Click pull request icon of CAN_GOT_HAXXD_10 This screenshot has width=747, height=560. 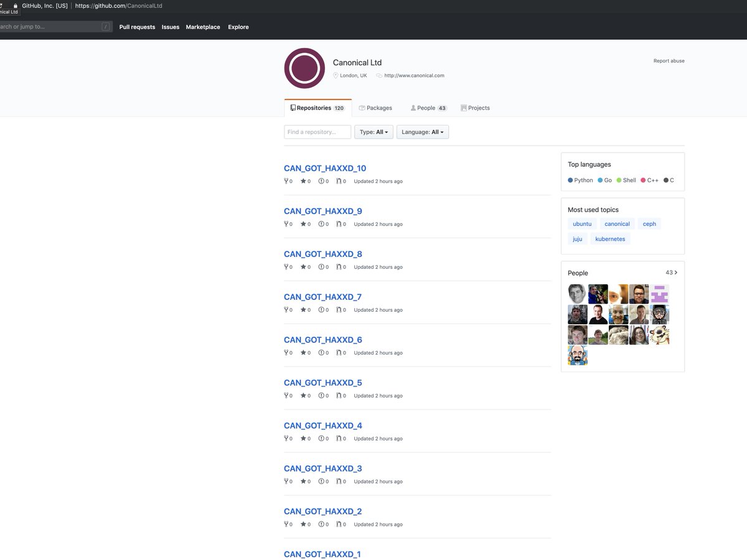tap(339, 182)
